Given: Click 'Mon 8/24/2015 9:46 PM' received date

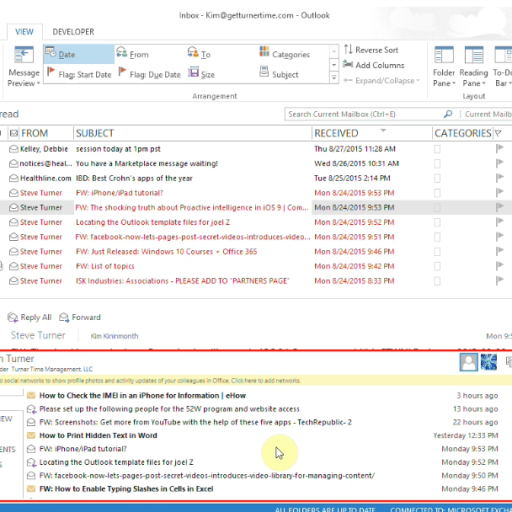Looking at the screenshot, I should [x=354, y=251].
